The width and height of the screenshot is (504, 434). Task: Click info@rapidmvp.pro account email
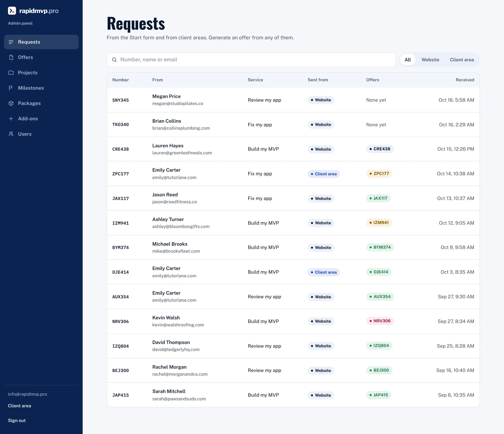click(x=27, y=394)
